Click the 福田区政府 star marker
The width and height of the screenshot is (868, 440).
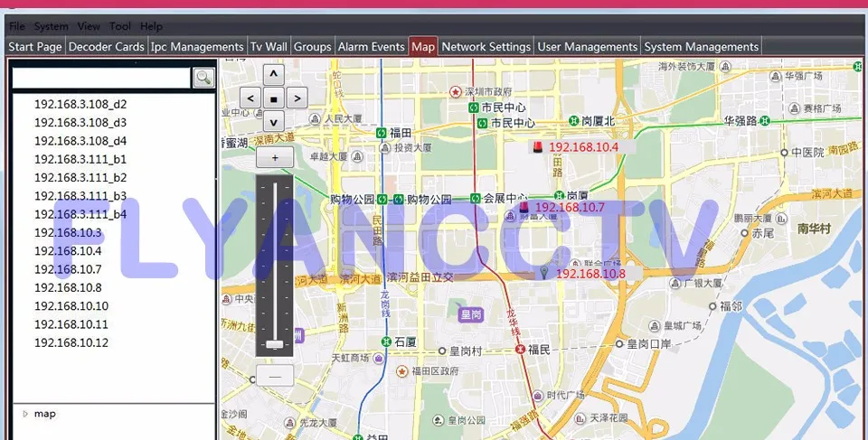[401, 370]
